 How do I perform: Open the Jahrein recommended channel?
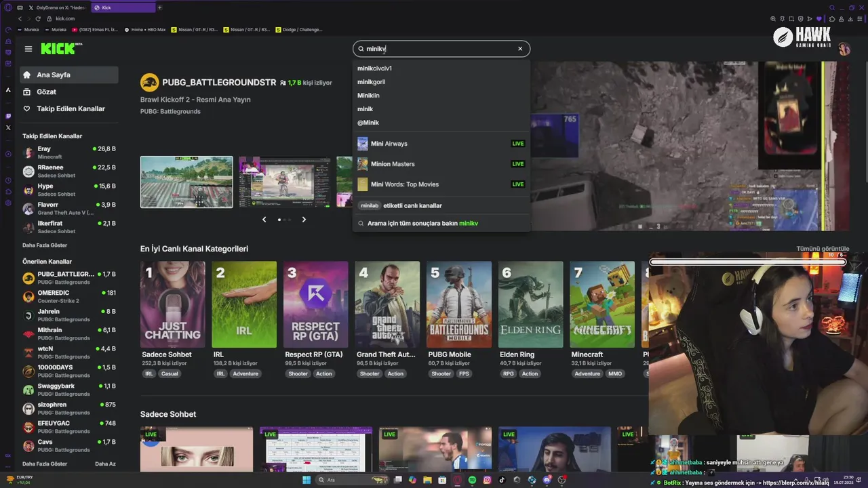point(68,315)
